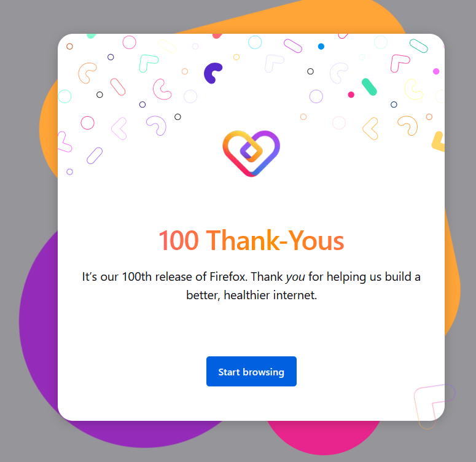
Task: Click the italic word "you"
Action: tap(295, 276)
